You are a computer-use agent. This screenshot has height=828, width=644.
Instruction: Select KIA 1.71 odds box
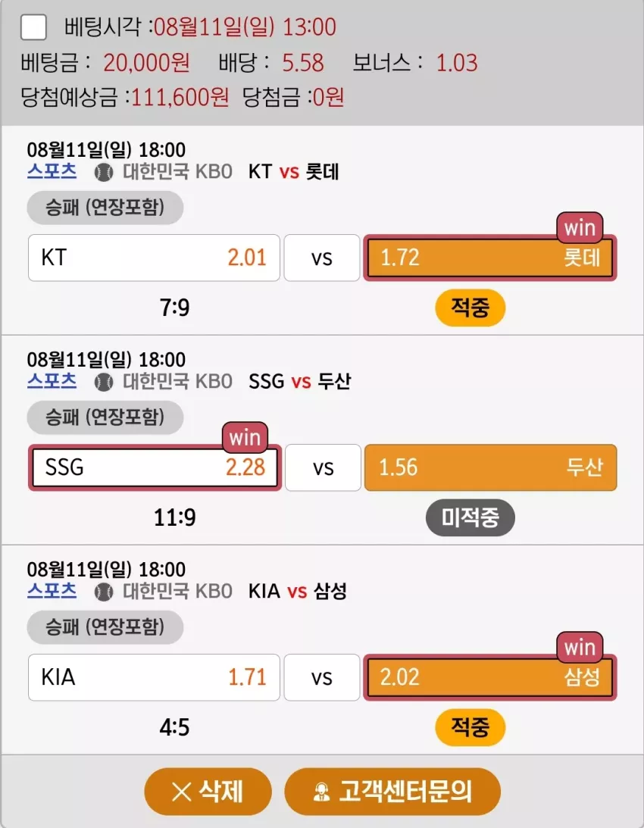pos(154,677)
